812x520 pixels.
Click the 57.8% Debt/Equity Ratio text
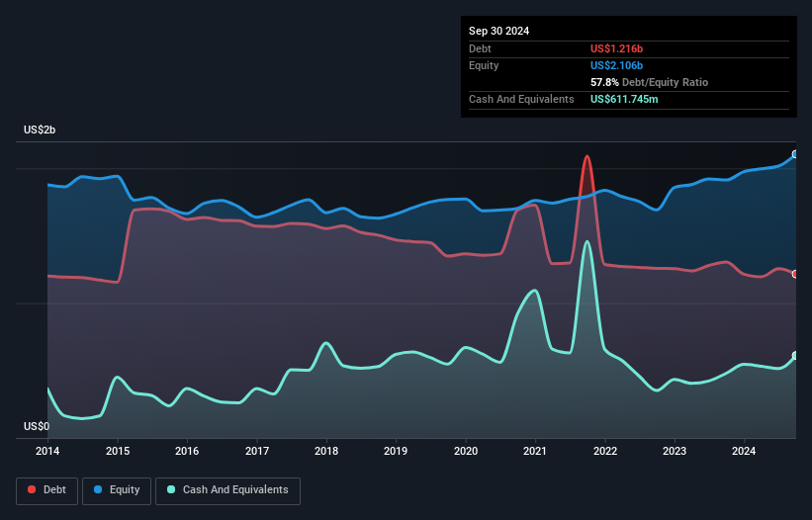click(x=649, y=82)
